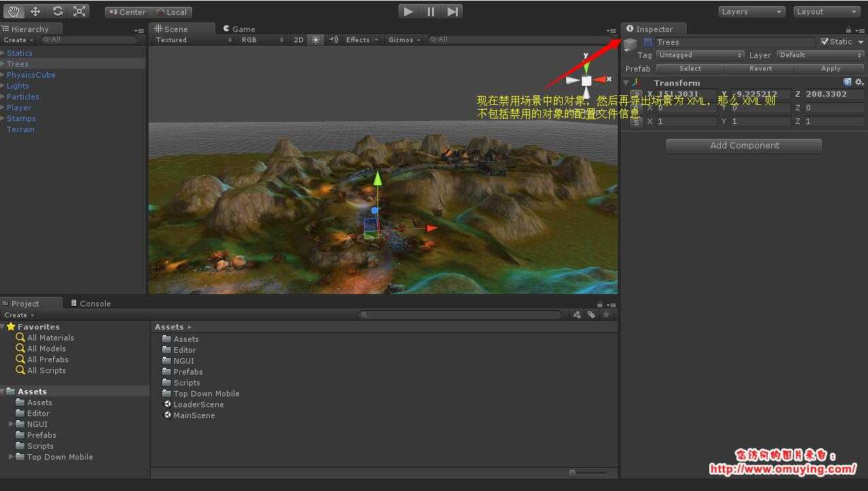Open the Inspector panel options menu
Image resolution: width=868 pixels, height=491 pixels.
(x=860, y=30)
